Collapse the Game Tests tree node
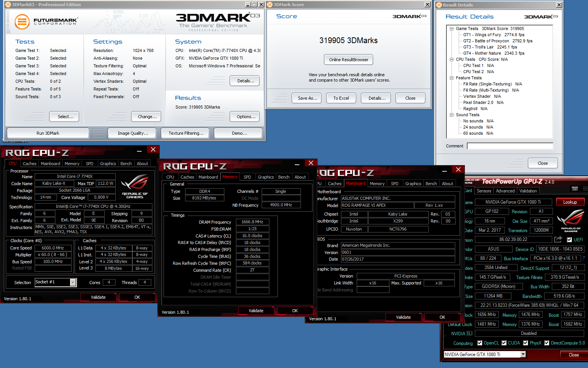 [x=452, y=28]
